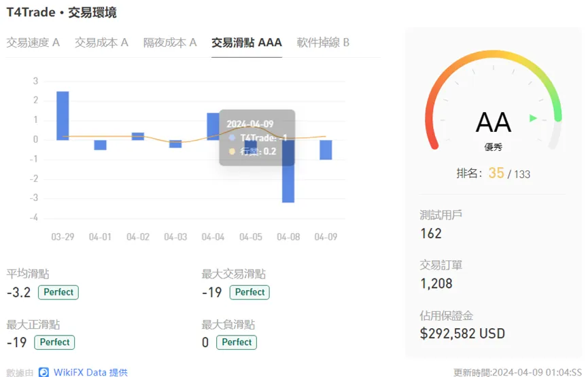Click the T4Trade・交易環境 heading

click(x=61, y=12)
